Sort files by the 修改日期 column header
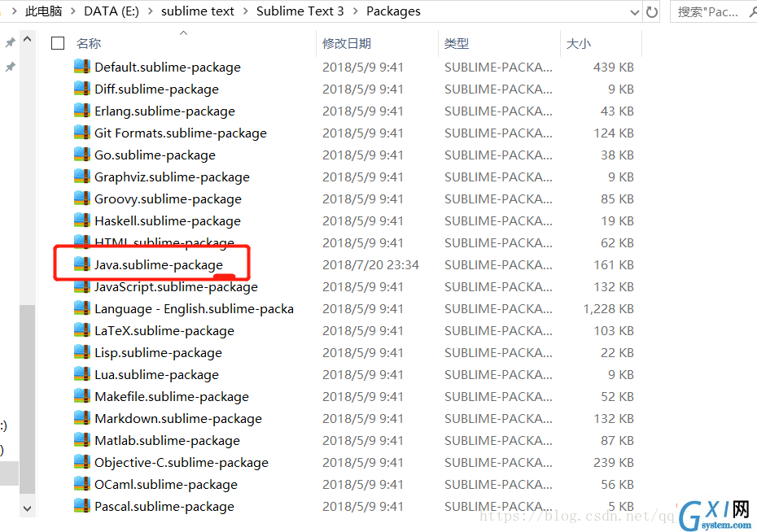757x532 pixels. pos(347,43)
